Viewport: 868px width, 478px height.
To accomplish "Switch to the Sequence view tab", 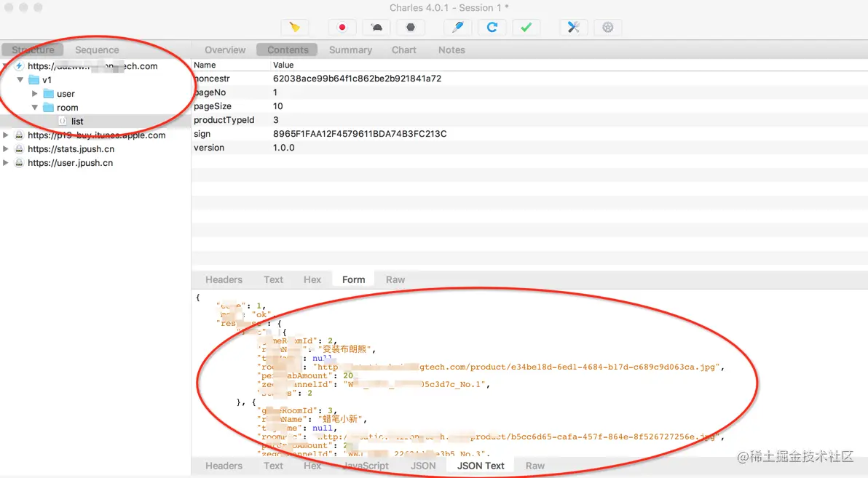I will click(x=97, y=49).
